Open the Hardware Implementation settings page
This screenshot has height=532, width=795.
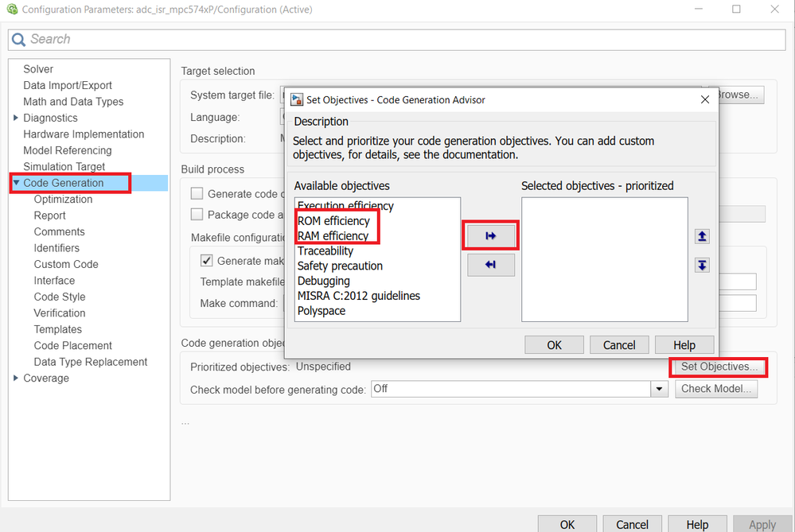[82, 134]
